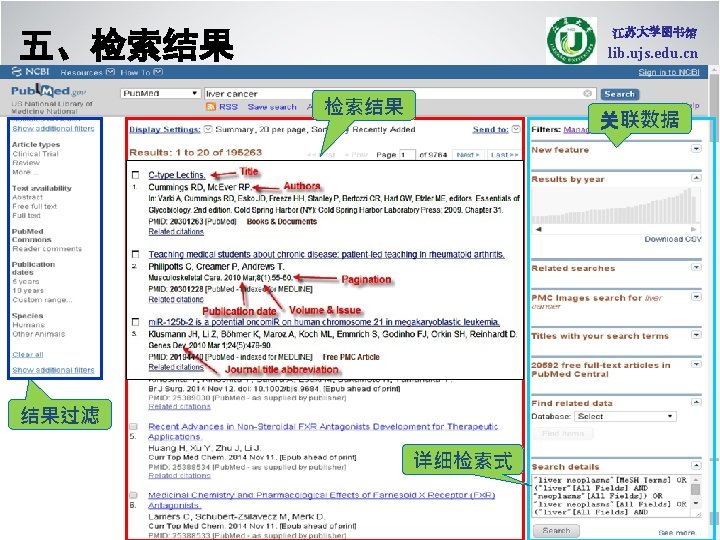Click the Manage Filters link
720x540 pixels.
(x=576, y=129)
